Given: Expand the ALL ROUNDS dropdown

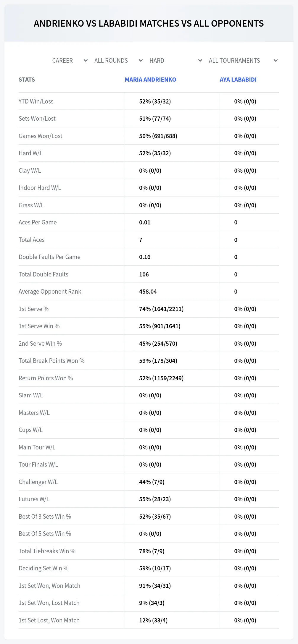Looking at the screenshot, I should tap(118, 61).
